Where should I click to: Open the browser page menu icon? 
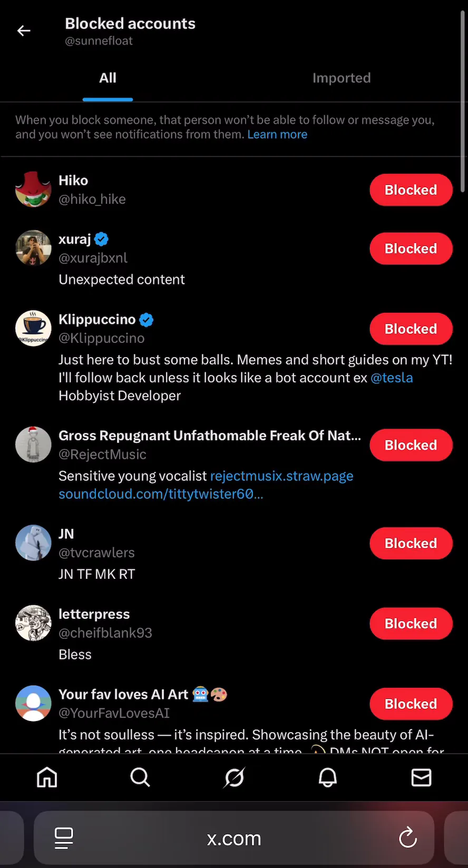(64, 837)
